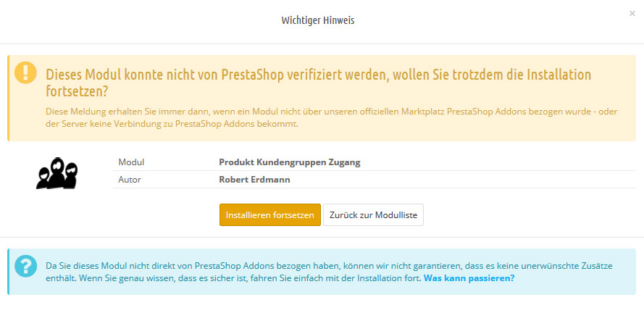The height and width of the screenshot is (313, 644).
Task: Click the paragraph starting 'Diese Meldung erhalten Sie'
Action: tap(332, 118)
